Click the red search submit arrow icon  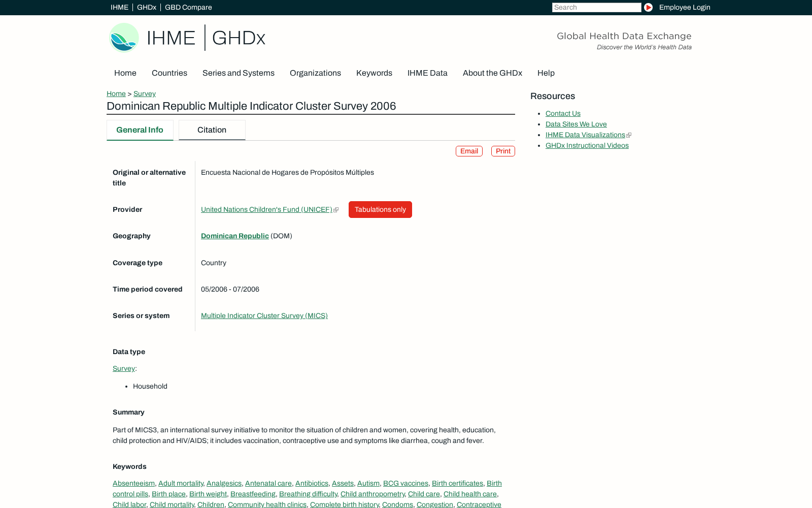click(648, 7)
